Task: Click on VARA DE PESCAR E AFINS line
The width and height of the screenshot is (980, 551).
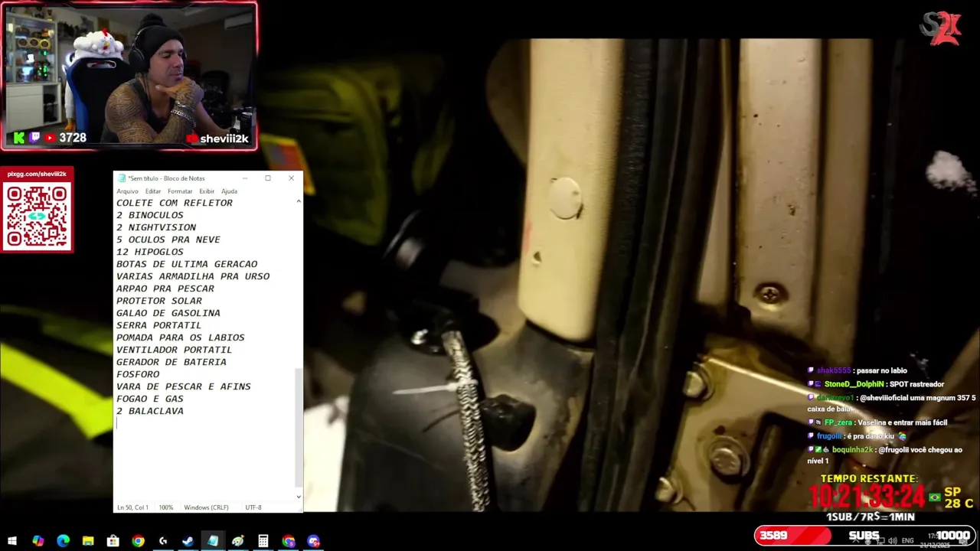Action: (184, 386)
